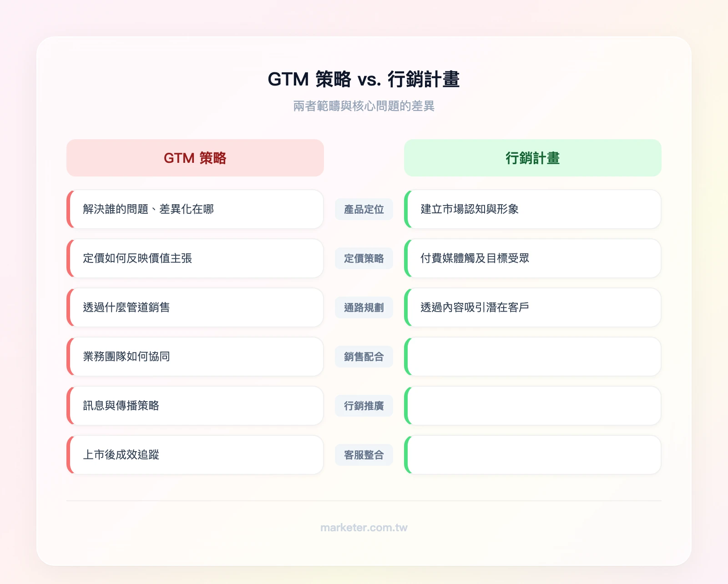The height and width of the screenshot is (584, 728).
Task: Click the '產品定位' category tag
Action: coord(364,209)
